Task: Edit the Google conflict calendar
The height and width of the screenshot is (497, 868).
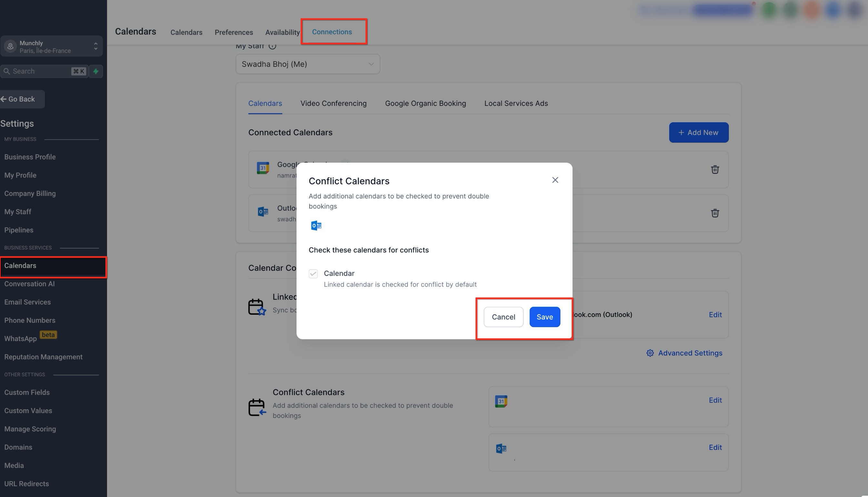Action: 715,400
